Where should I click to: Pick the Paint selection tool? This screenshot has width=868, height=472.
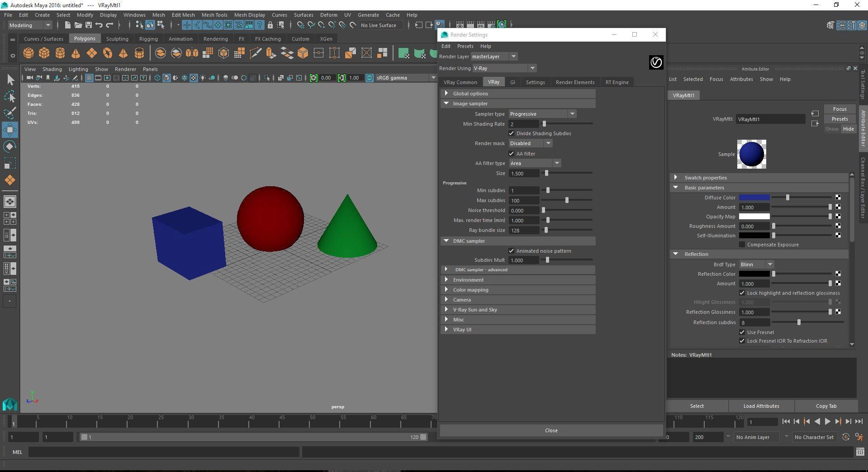tap(10, 113)
